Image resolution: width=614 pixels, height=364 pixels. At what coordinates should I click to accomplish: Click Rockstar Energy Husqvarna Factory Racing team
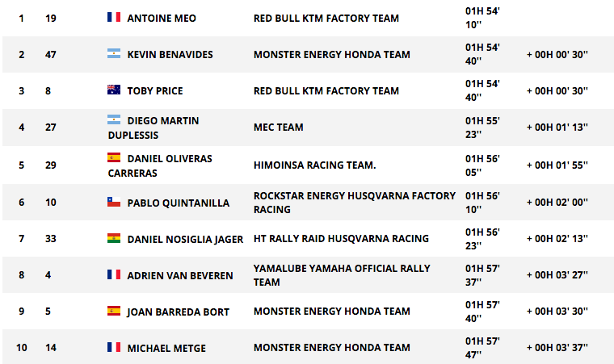pyautogui.click(x=355, y=203)
